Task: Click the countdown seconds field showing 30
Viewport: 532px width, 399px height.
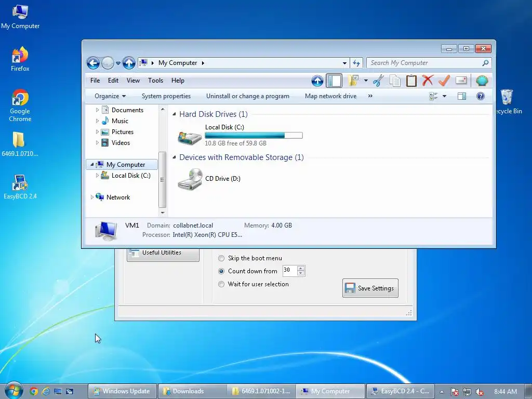Action: 289,270
